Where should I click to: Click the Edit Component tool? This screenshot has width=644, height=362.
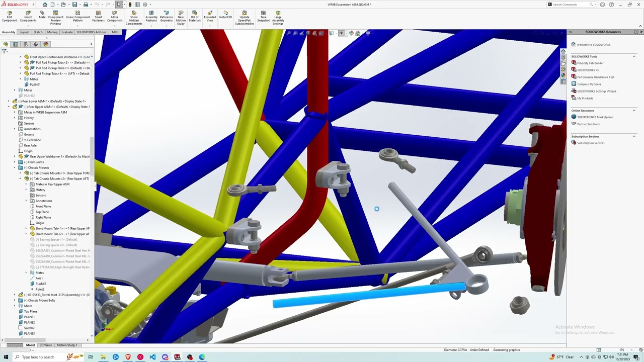[10, 17]
